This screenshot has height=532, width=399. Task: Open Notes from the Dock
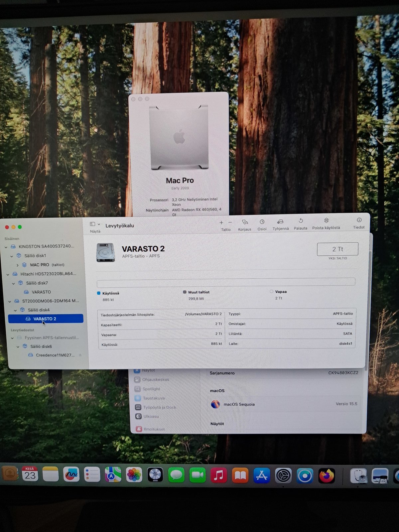(x=51, y=474)
